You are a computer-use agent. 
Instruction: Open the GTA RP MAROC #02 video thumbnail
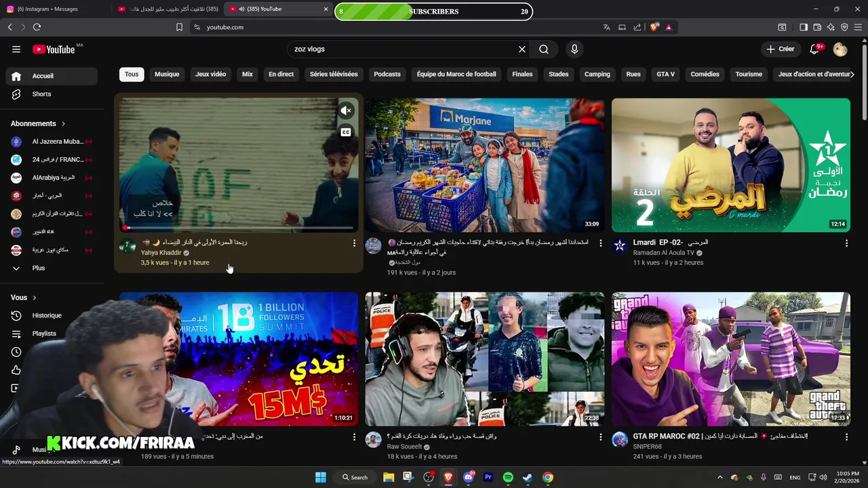coord(731,359)
